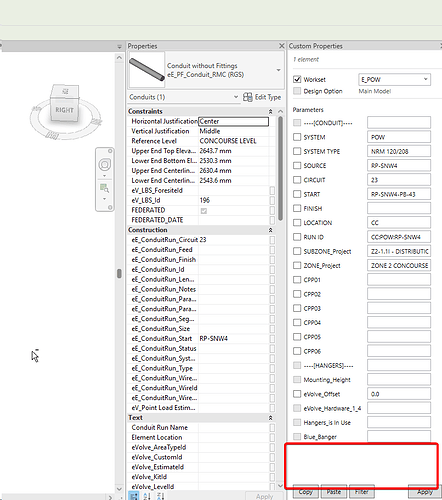Click the Edit Type icon
This screenshot has height=500, width=442.
click(248, 97)
